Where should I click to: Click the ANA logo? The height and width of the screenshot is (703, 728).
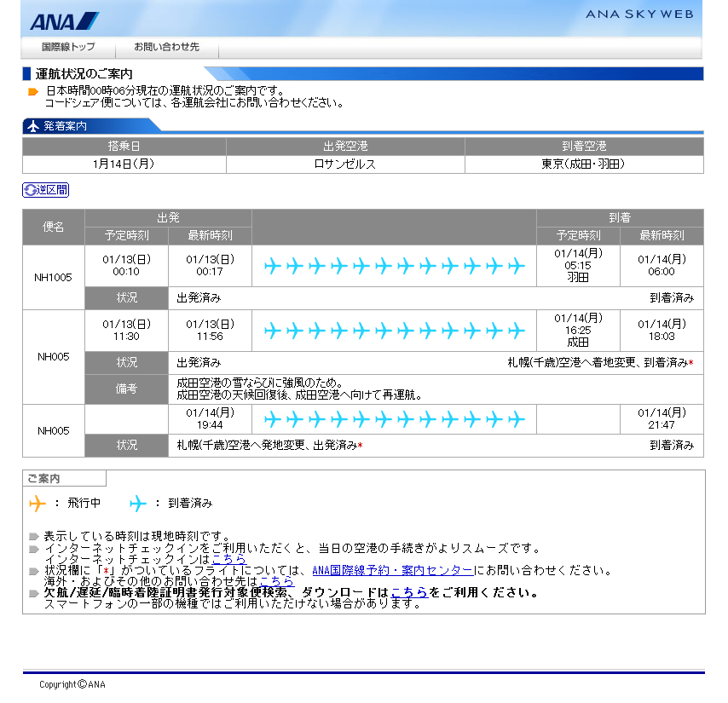coord(64,21)
